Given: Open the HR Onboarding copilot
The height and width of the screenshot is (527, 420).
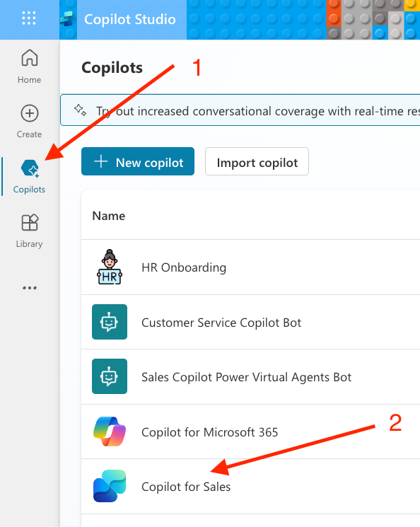Looking at the screenshot, I should tap(184, 267).
